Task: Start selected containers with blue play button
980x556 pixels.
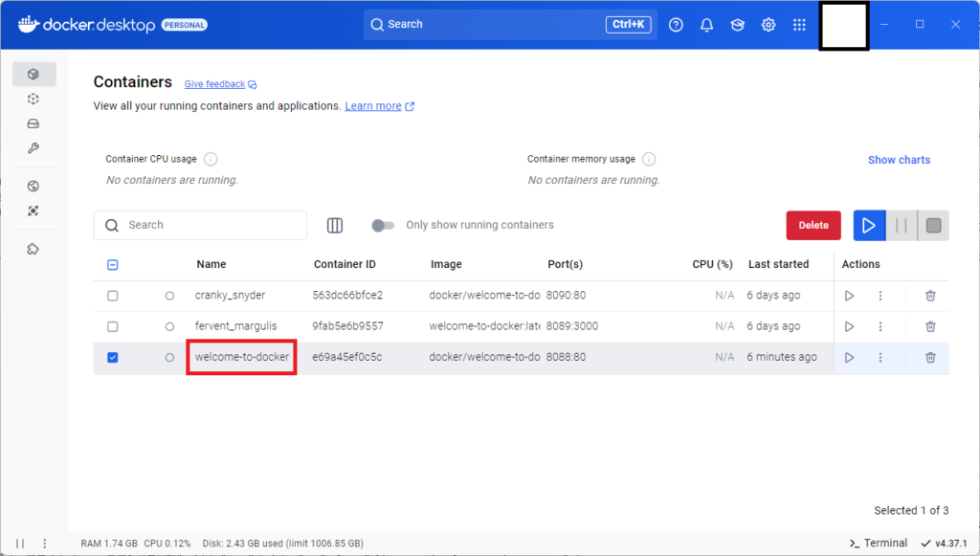Action: (x=869, y=226)
